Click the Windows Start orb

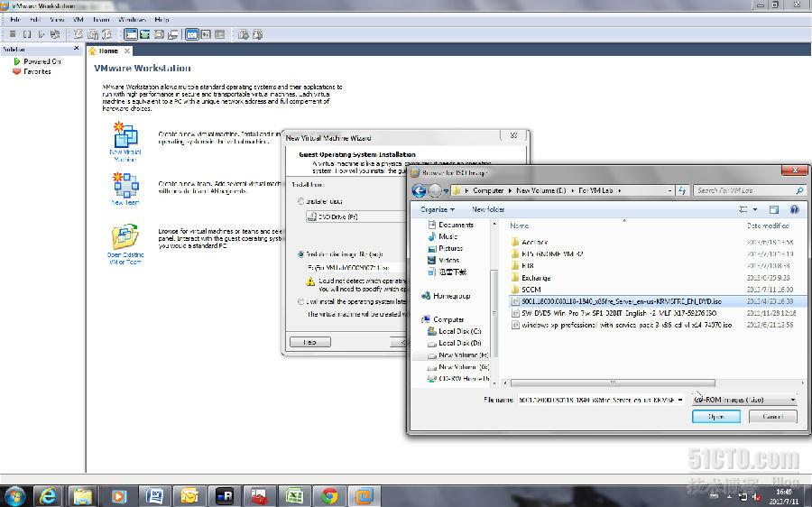(x=14, y=497)
